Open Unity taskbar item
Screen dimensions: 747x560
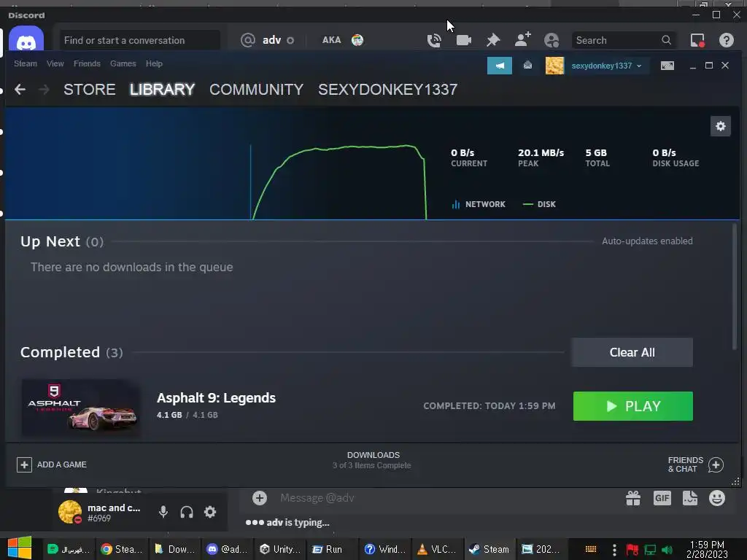(x=280, y=549)
